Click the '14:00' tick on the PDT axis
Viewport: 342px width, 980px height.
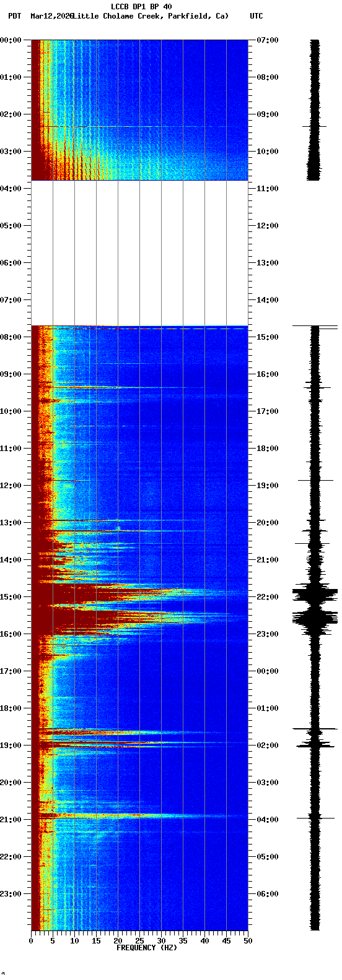(11, 559)
